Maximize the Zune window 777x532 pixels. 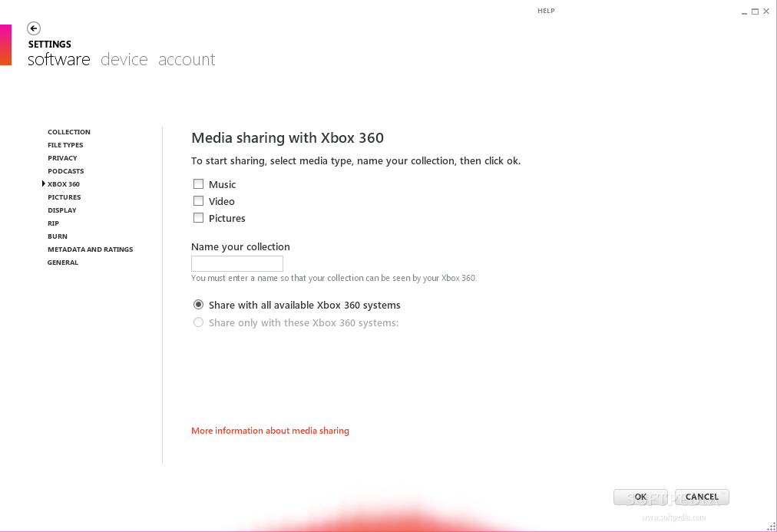coord(755,12)
